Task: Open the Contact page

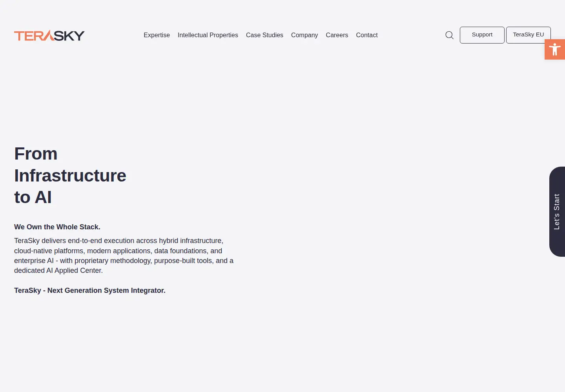Action: tap(367, 35)
